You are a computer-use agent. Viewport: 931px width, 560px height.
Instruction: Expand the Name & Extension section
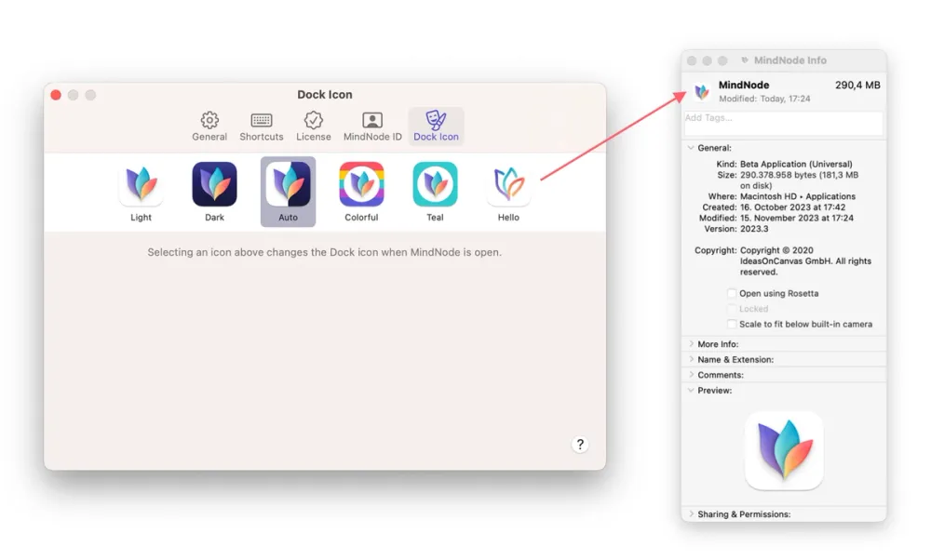point(691,359)
